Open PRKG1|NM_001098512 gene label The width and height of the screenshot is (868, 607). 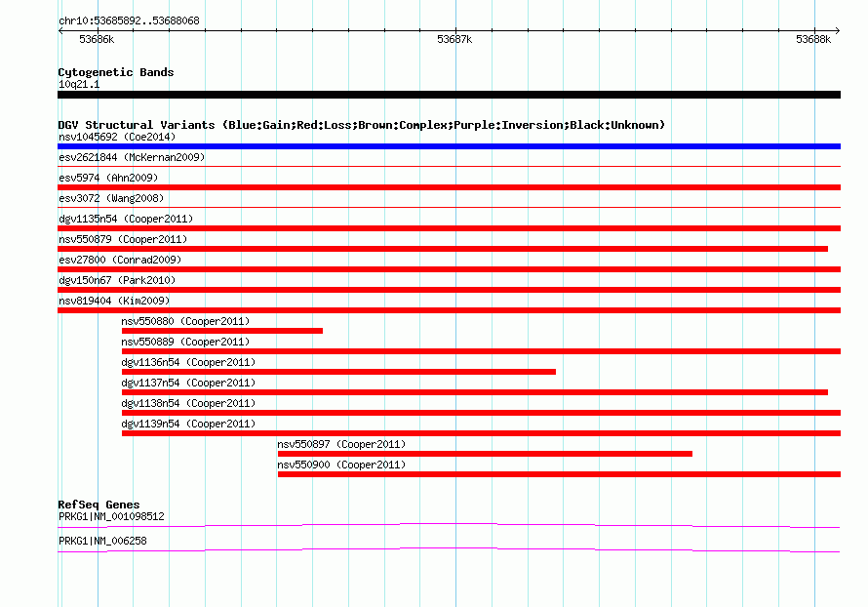point(111,516)
